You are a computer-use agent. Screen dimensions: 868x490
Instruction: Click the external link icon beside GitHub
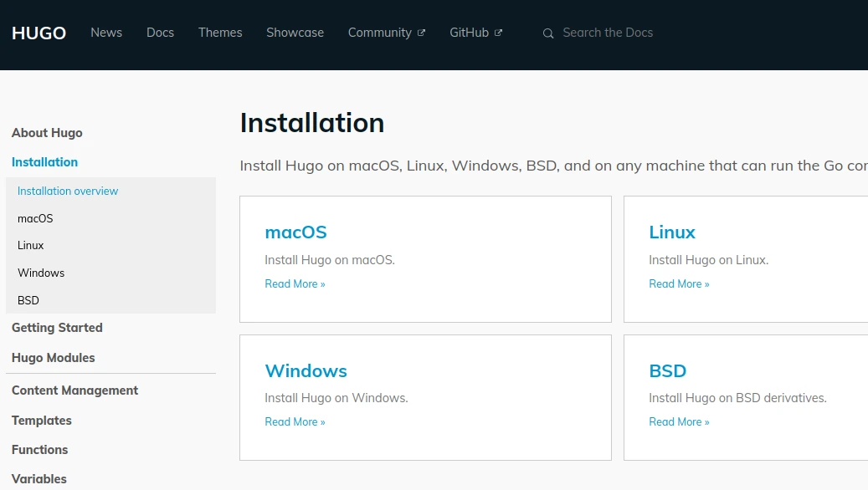[x=499, y=32]
